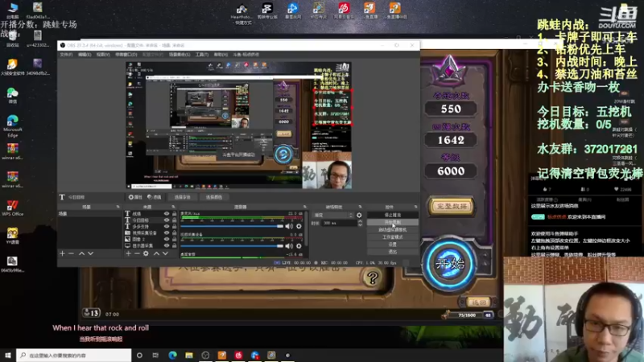Open 微信 desktop icon
This screenshot has width=644, height=362.
click(x=12, y=96)
